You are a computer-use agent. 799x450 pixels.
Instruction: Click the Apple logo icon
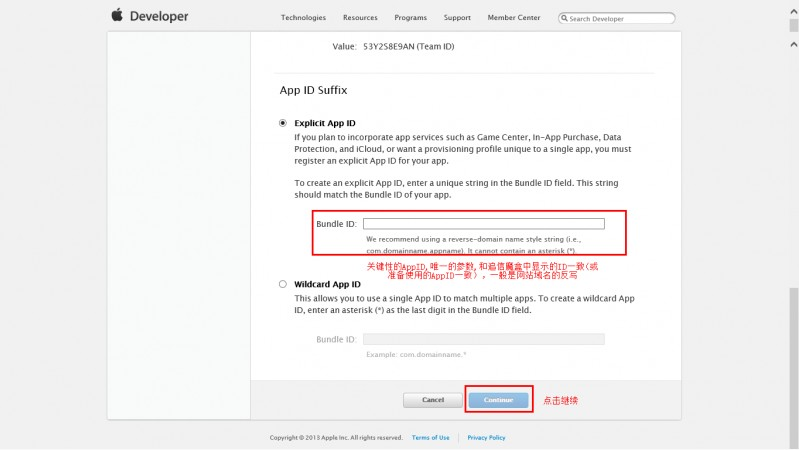pyautogui.click(x=117, y=15)
